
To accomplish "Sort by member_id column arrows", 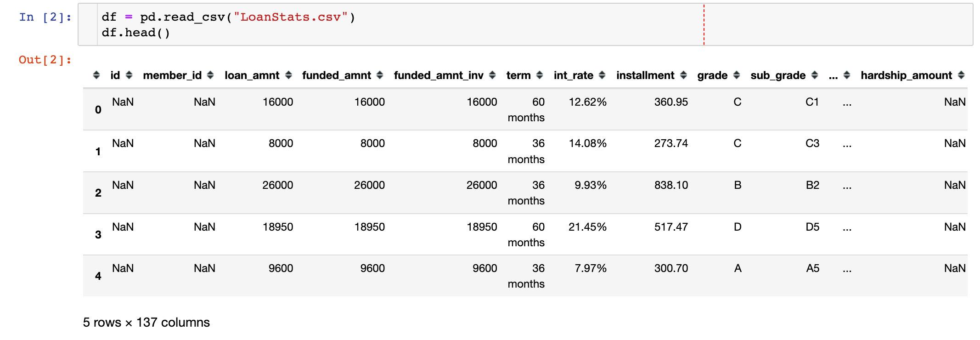I will coord(210,75).
